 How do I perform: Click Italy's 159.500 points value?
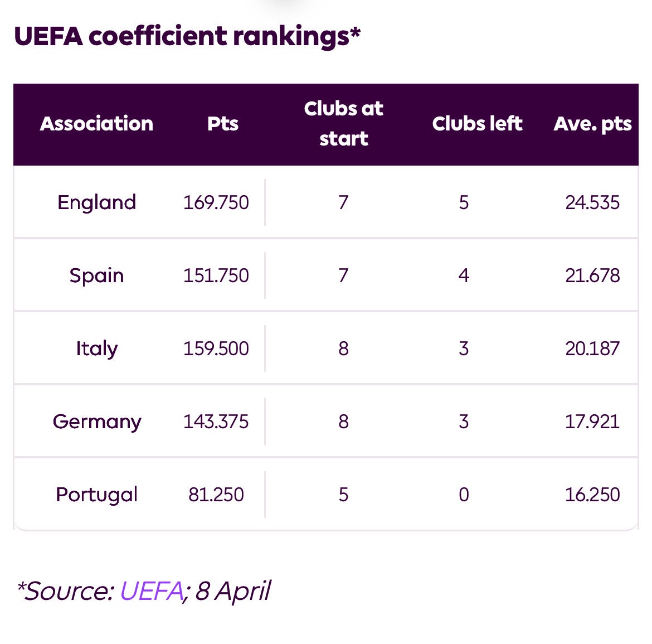(x=216, y=348)
